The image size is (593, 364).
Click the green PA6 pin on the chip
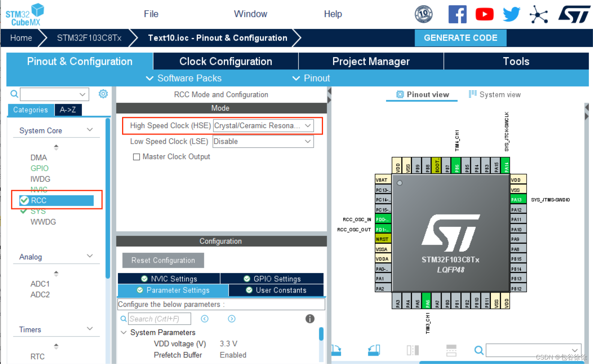click(427, 301)
